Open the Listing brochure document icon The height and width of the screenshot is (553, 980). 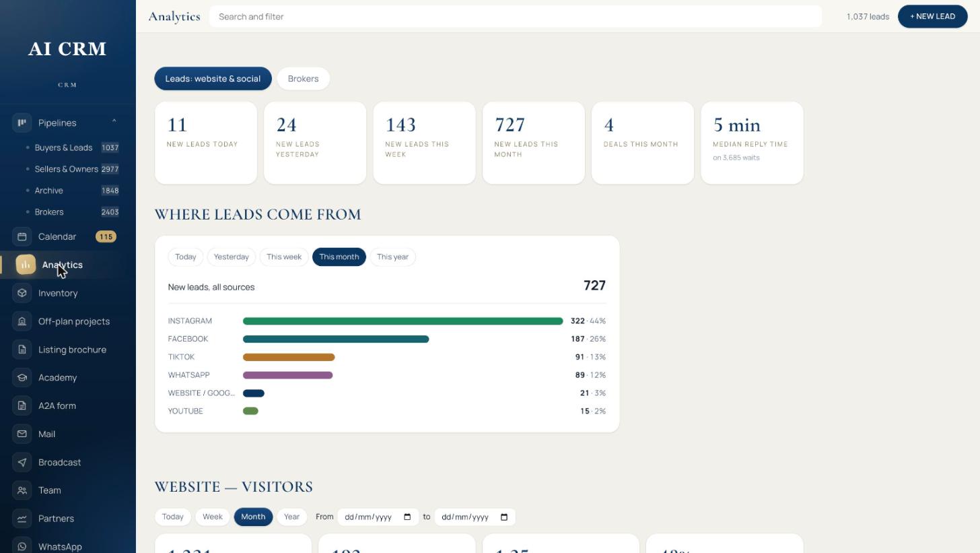coord(22,350)
